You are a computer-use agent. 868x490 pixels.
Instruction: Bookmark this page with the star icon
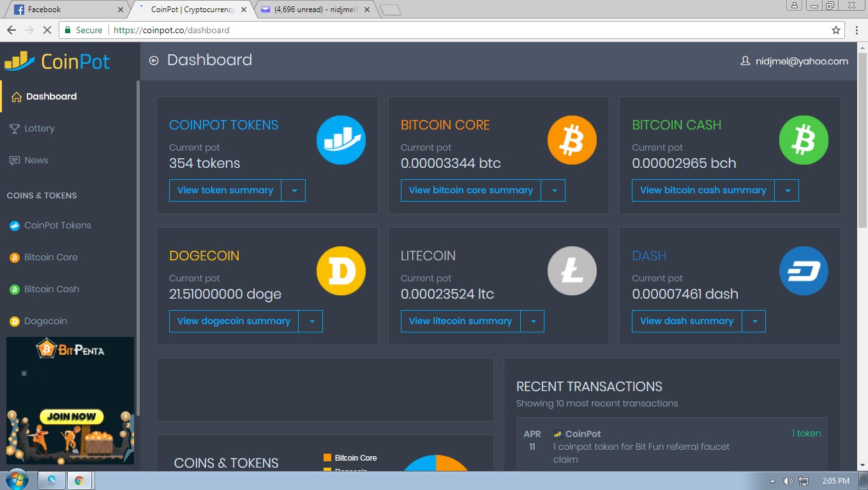coord(836,30)
